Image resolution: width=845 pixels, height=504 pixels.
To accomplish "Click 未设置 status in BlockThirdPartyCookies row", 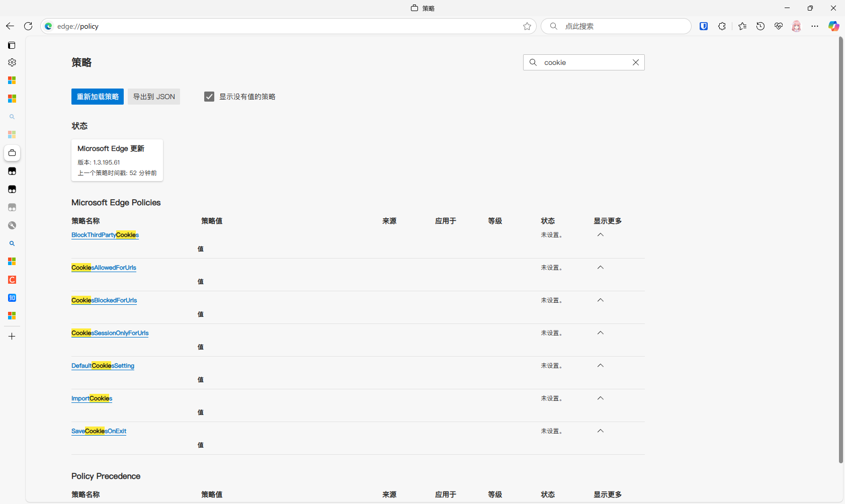I will click(551, 235).
